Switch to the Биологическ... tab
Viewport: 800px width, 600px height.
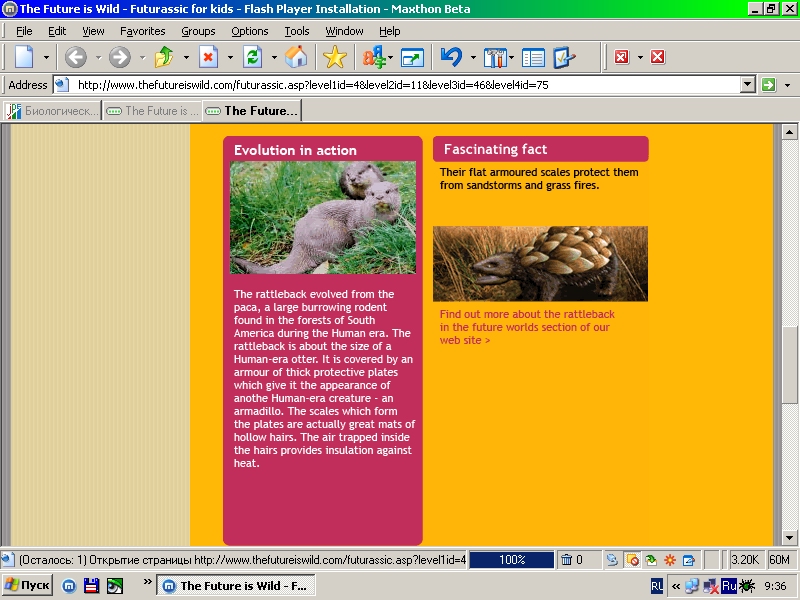pos(53,111)
